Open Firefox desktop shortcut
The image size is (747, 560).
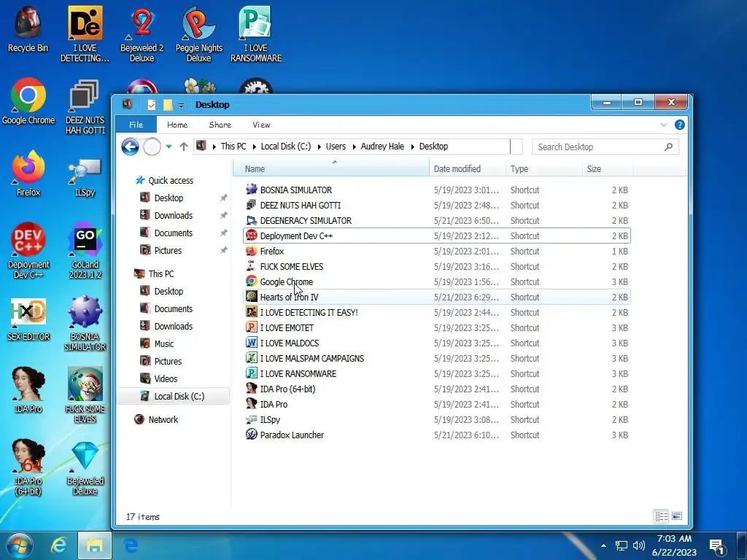tap(28, 174)
